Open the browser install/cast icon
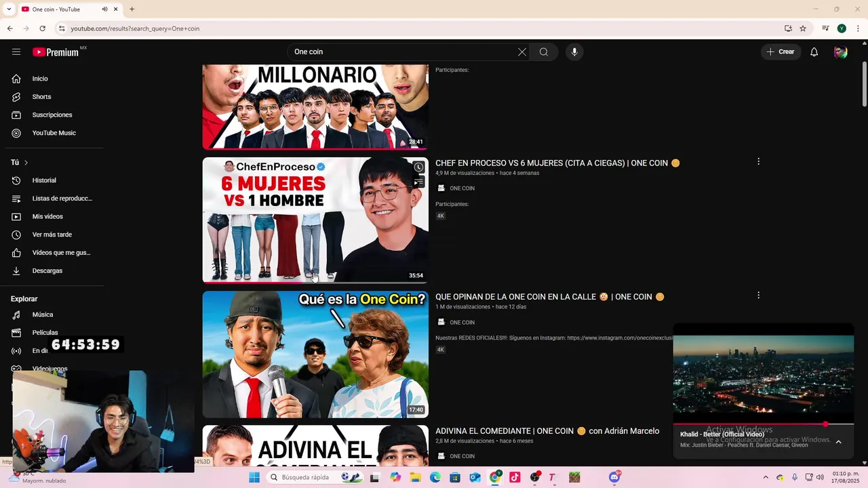 coord(788,28)
